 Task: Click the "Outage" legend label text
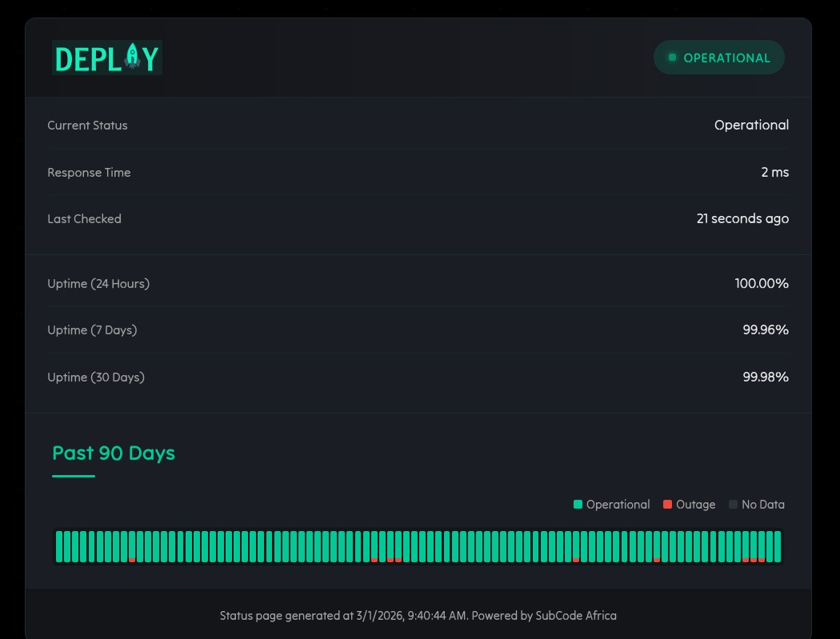click(695, 505)
